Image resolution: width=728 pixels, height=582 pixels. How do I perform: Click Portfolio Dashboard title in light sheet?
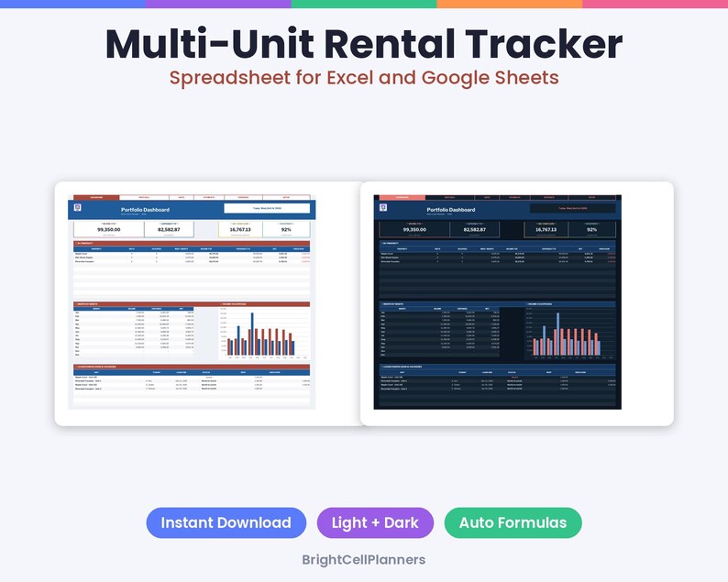145,210
